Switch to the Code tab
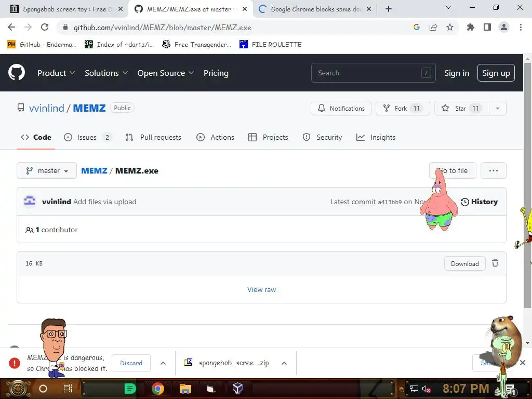This screenshot has width=532, height=399. click(36, 137)
